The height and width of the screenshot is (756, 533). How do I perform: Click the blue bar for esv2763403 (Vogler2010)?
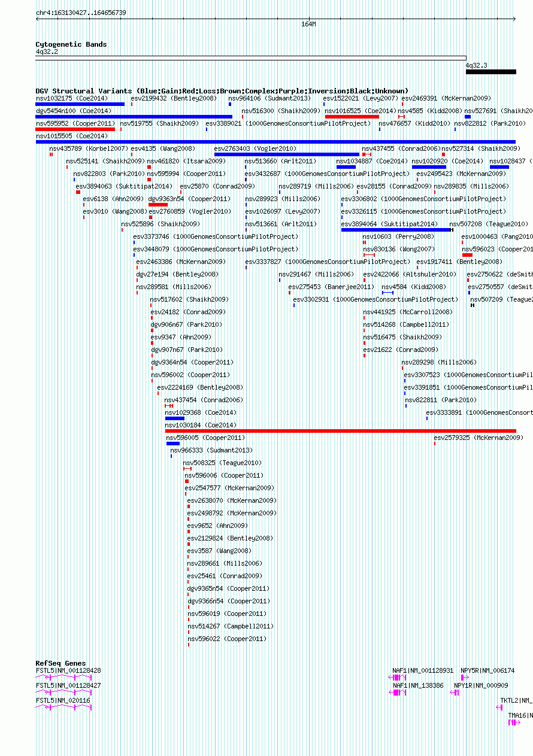click(287, 154)
